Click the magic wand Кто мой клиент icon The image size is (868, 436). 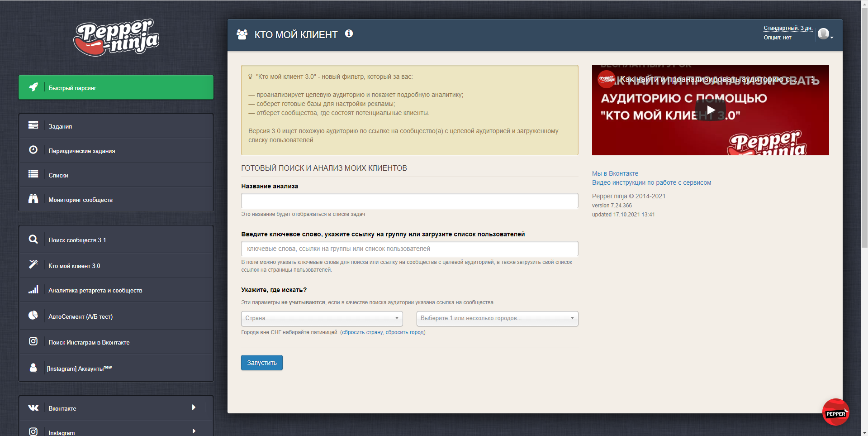click(33, 264)
